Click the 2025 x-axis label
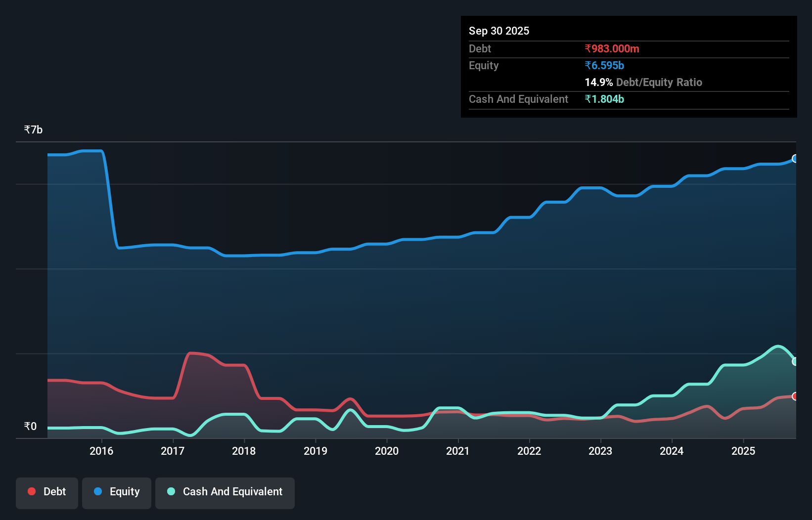Screen dimensions: 812x520 (743, 451)
